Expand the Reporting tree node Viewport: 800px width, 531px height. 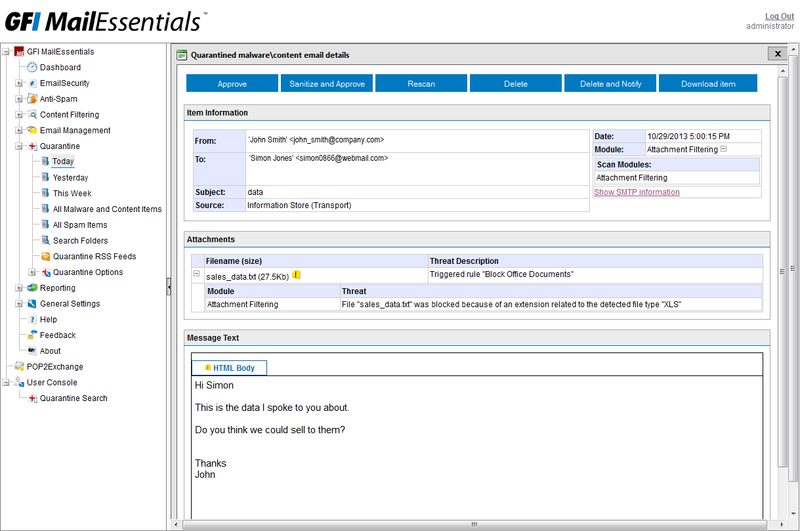19,288
